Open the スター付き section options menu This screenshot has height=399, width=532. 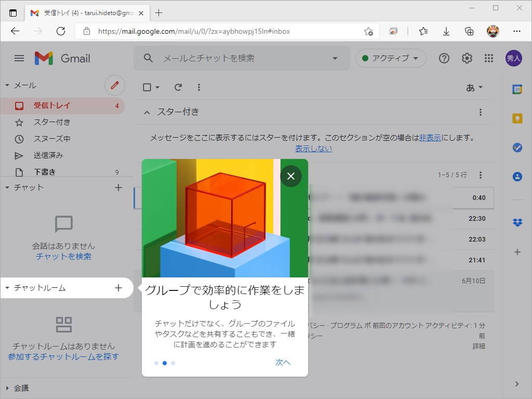point(480,112)
